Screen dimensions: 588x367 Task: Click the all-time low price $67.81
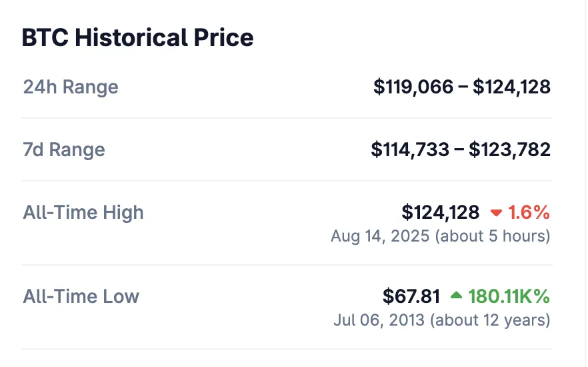click(411, 296)
